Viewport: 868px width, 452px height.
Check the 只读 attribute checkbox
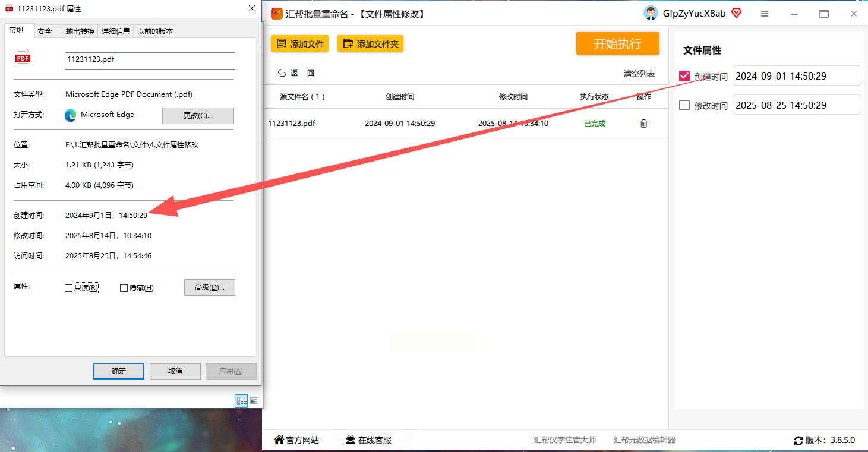[68, 287]
